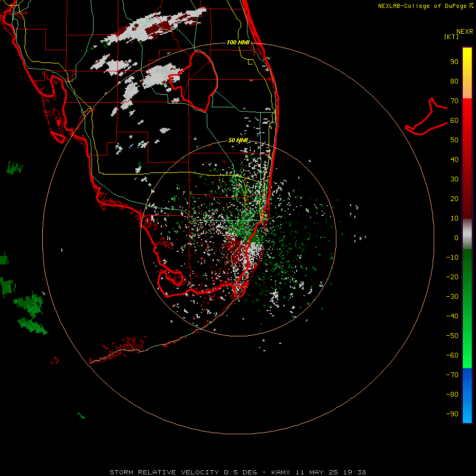Click the positive 30 scale label
Image resolution: width=476 pixels, height=476 pixels.
pyautogui.click(x=454, y=179)
